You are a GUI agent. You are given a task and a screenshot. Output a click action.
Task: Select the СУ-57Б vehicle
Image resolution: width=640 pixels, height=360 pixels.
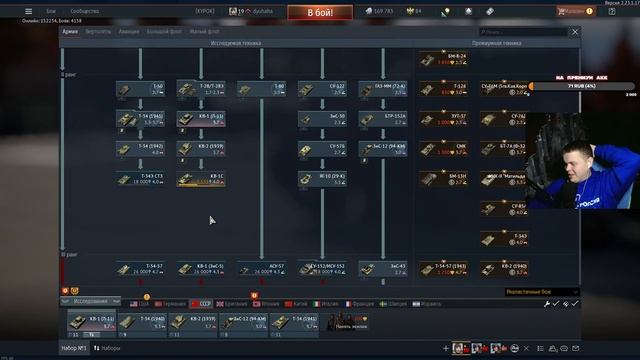(x=322, y=149)
